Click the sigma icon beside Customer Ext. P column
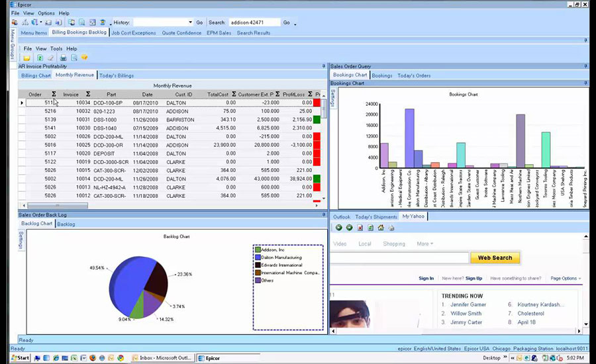Screen dimensions: 596x364 pyautogui.click(x=277, y=94)
